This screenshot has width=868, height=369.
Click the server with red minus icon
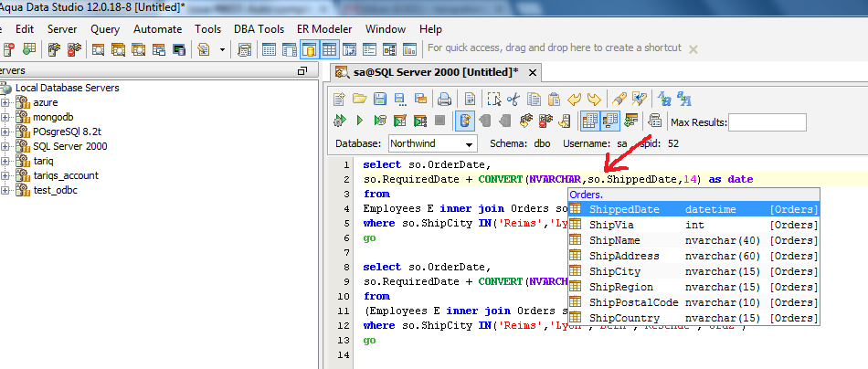pos(8,50)
